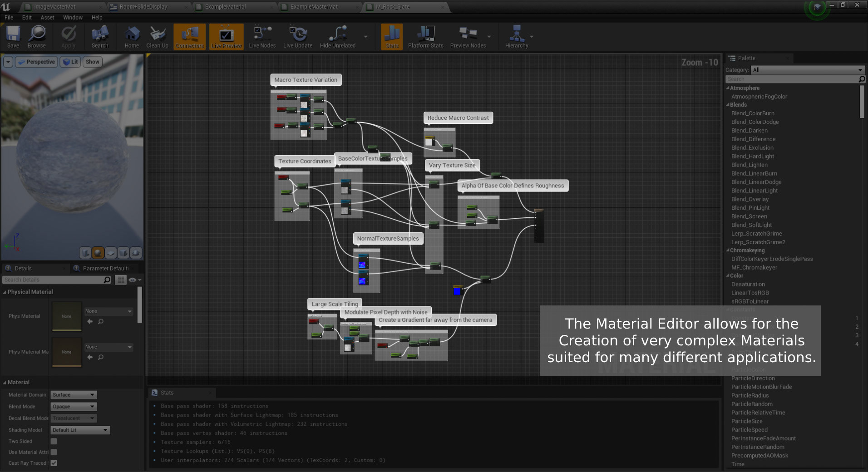Open the Help menu

(97, 17)
